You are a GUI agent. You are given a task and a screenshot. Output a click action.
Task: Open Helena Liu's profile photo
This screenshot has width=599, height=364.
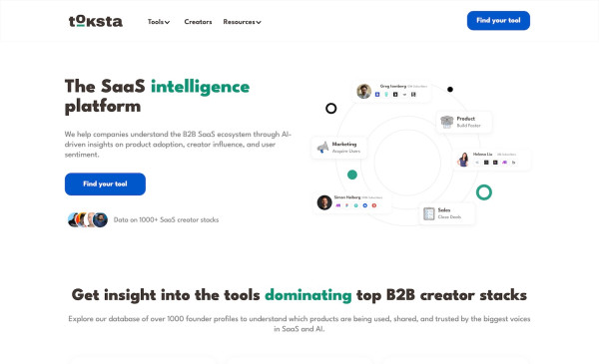[x=463, y=160]
